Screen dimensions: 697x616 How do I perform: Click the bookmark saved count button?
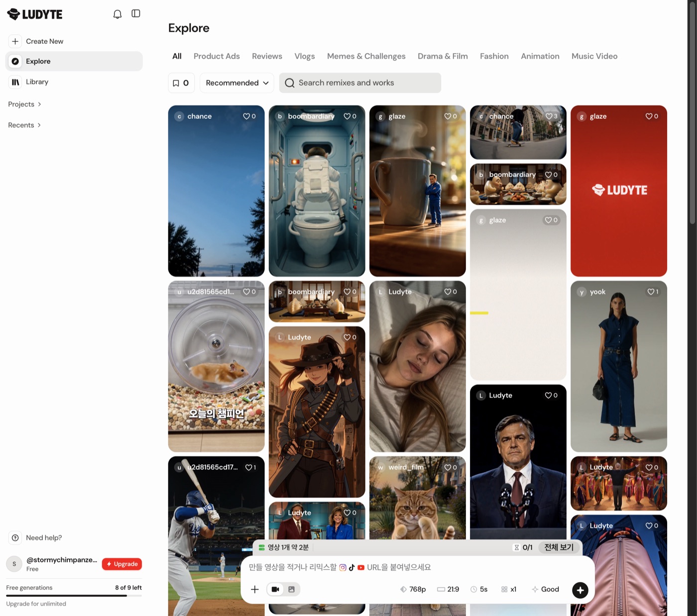point(181,83)
